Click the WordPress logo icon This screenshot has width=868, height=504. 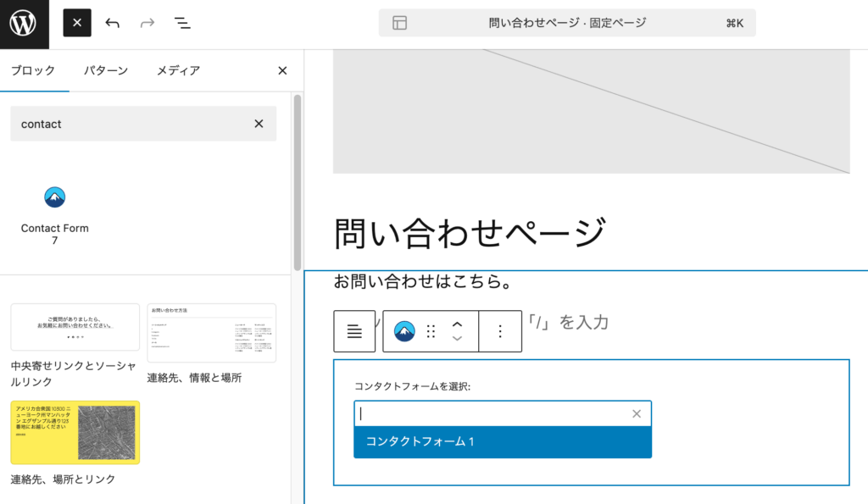click(24, 24)
